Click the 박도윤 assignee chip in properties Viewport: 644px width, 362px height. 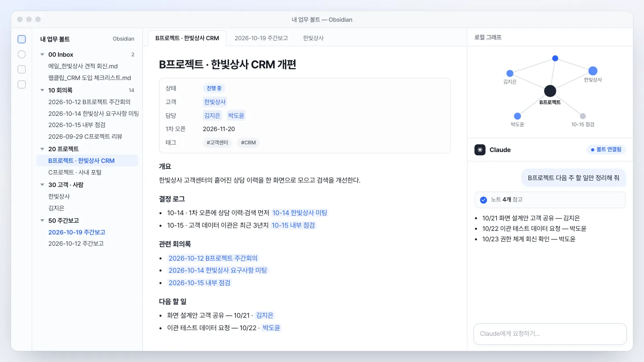[x=236, y=116]
